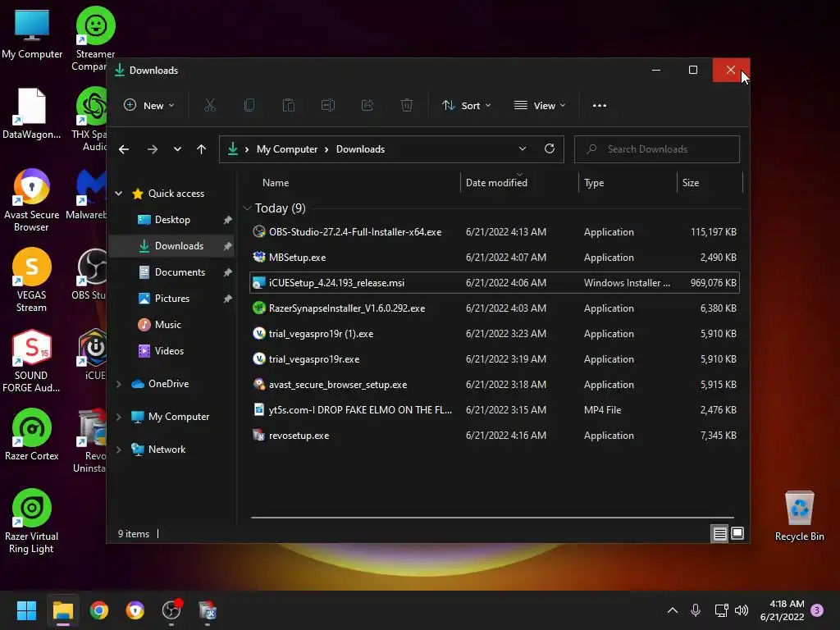Click the Rename icon in toolbar
This screenshot has width=840, height=630.
tap(328, 106)
